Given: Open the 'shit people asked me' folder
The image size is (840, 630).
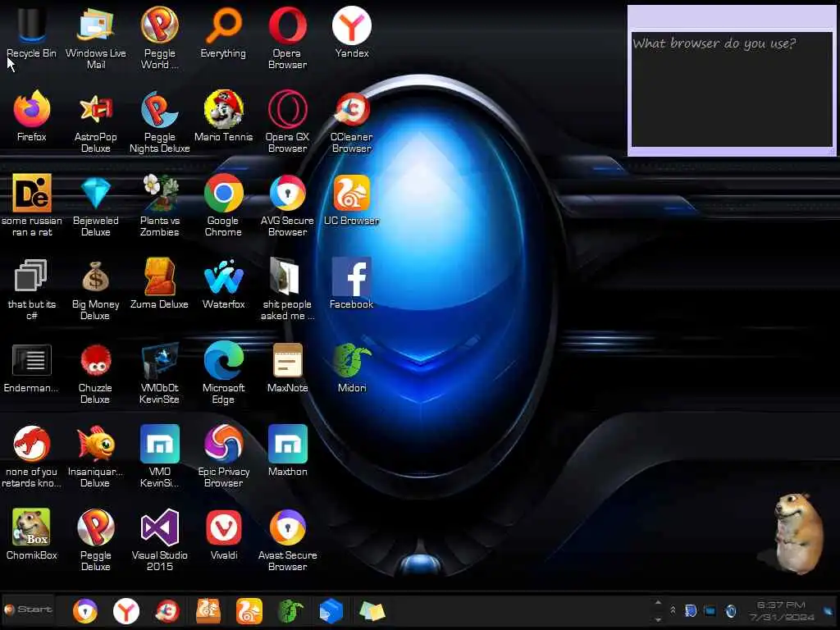Looking at the screenshot, I should [x=288, y=289].
